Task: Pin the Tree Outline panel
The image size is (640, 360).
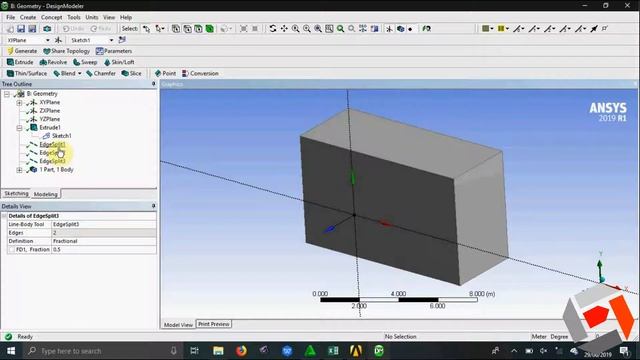Action: pos(153,84)
